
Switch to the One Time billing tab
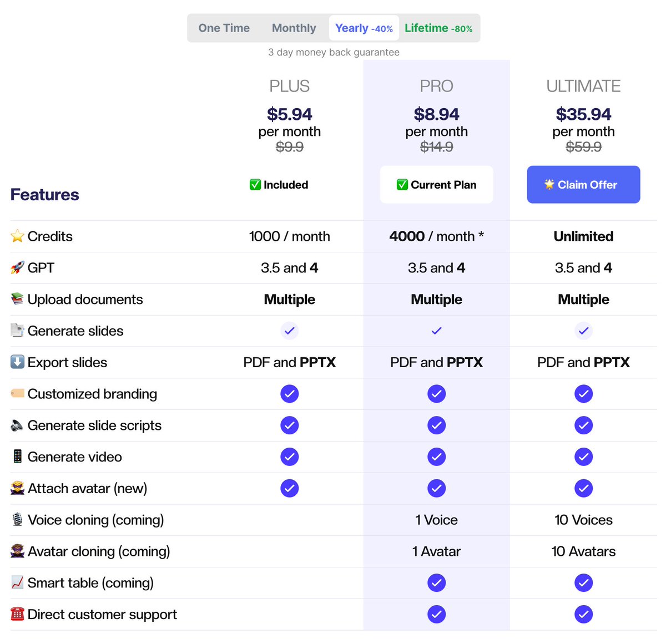tap(224, 28)
